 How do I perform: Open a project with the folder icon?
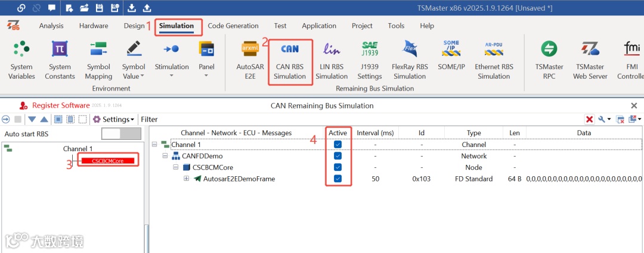(84, 8)
